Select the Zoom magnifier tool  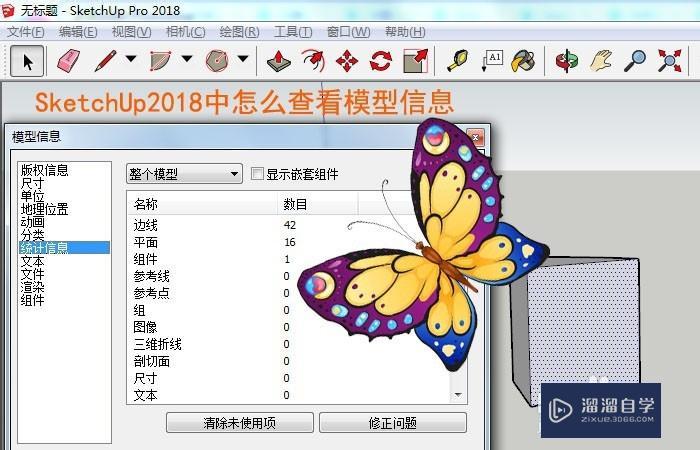point(635,61)
